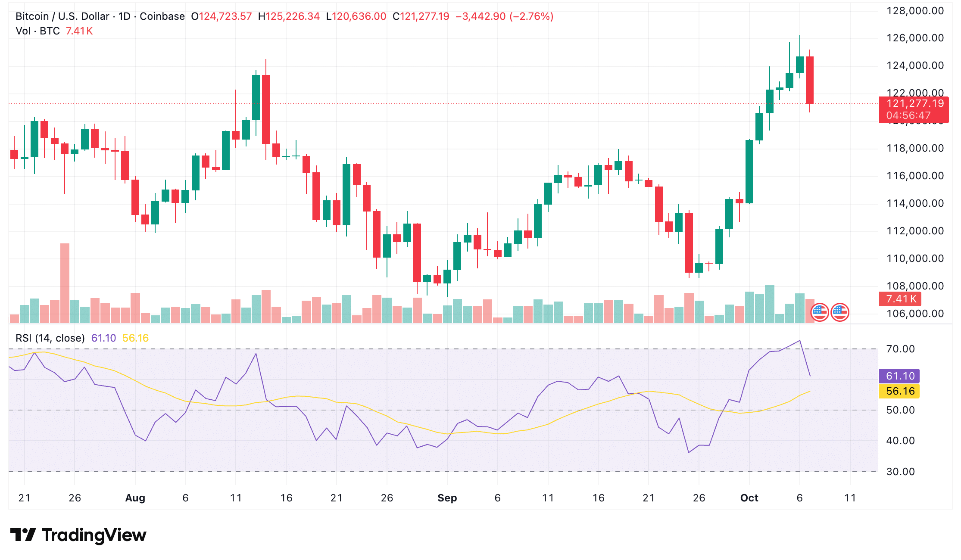Select the purple 61.10 RSI axis tag

tap(899, 376)
